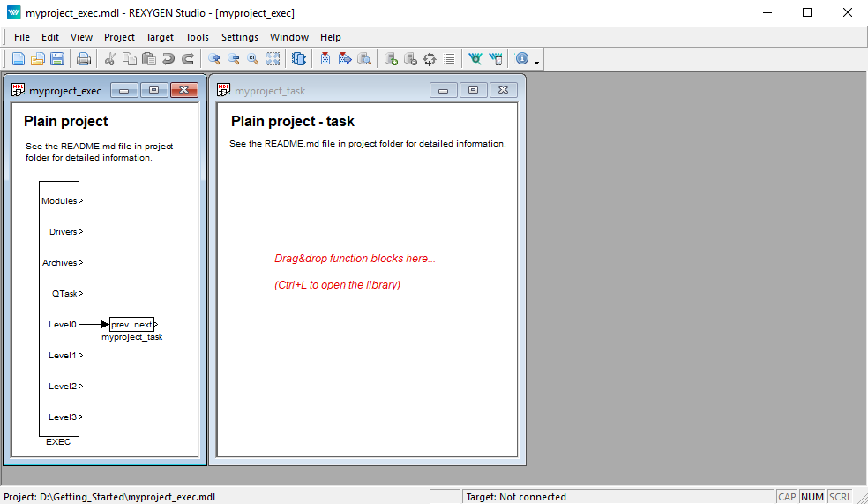Print using the printer toolbar icon
Screen dimensions: 868x504
(x=84, y=59)
